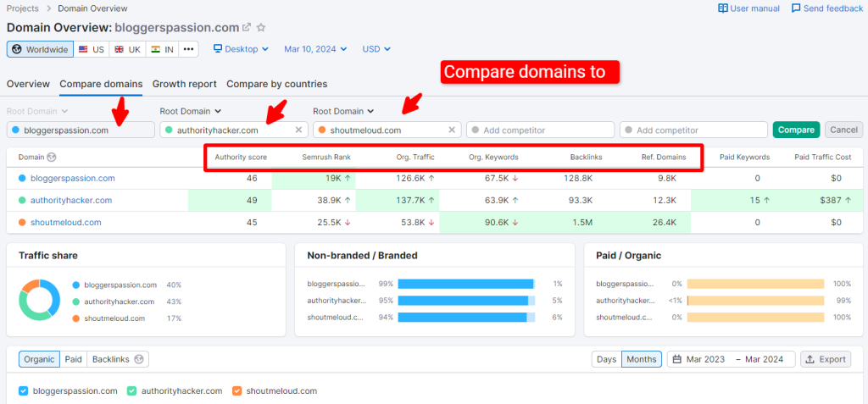Uncheck the authorityhacker.com chart checkbox
Image resolution: width=868 pixels, height=404 pixels.
click(x=131, y=390)
